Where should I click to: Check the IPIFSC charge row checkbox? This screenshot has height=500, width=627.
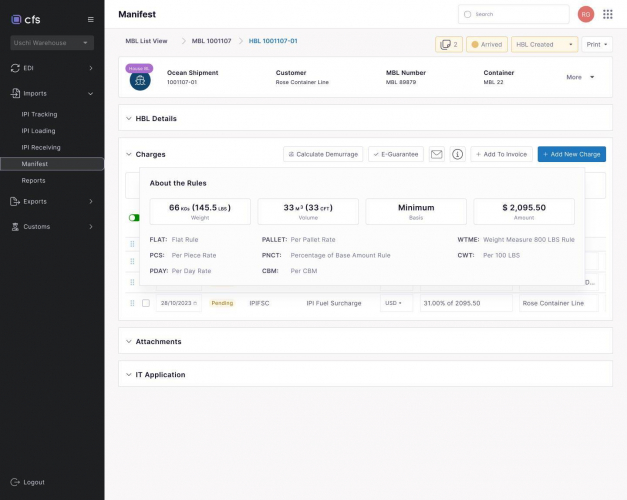point(146,303)
